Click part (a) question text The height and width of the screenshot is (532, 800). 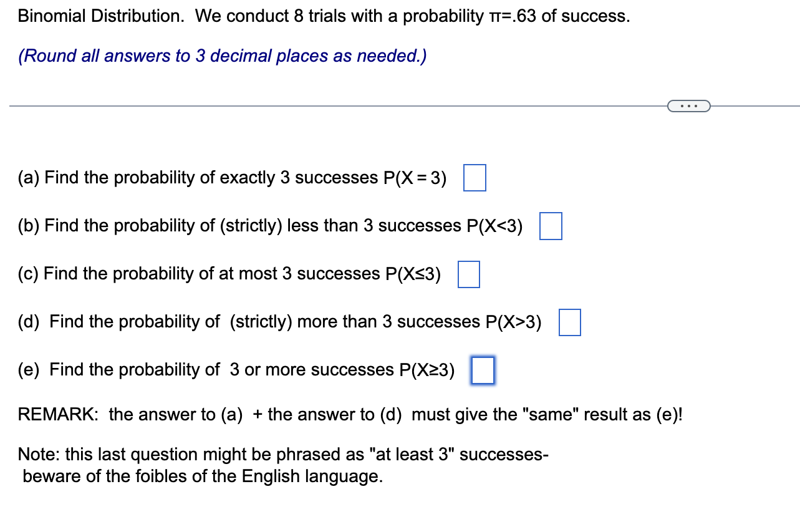[231, 178]
